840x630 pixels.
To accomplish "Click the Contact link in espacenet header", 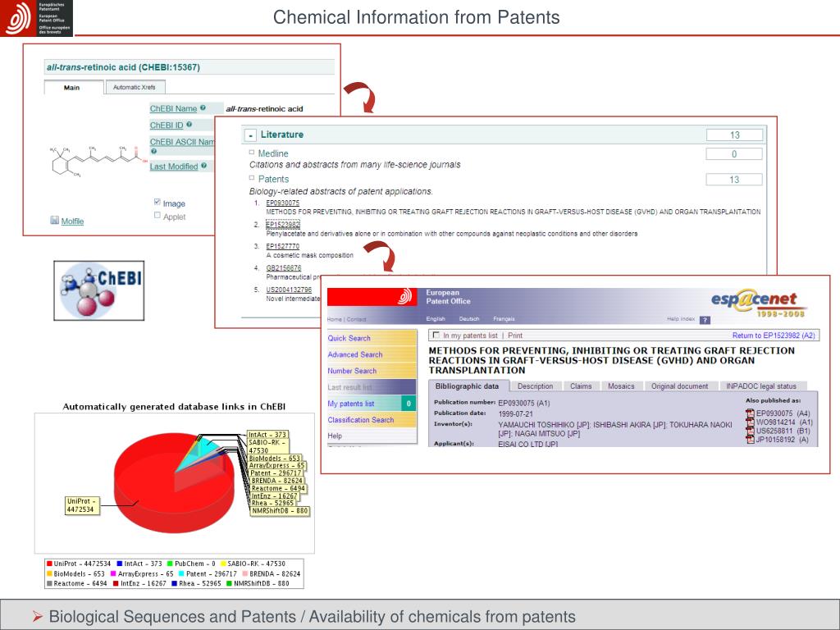I will pyautogui.click(x=356, y=319).
